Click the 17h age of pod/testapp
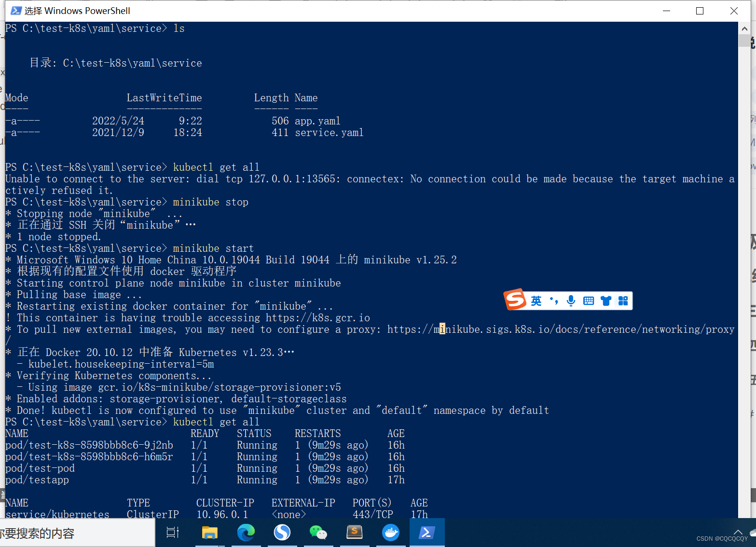The image size is (756, 547). pyautogui.click(x=396, y=480)
